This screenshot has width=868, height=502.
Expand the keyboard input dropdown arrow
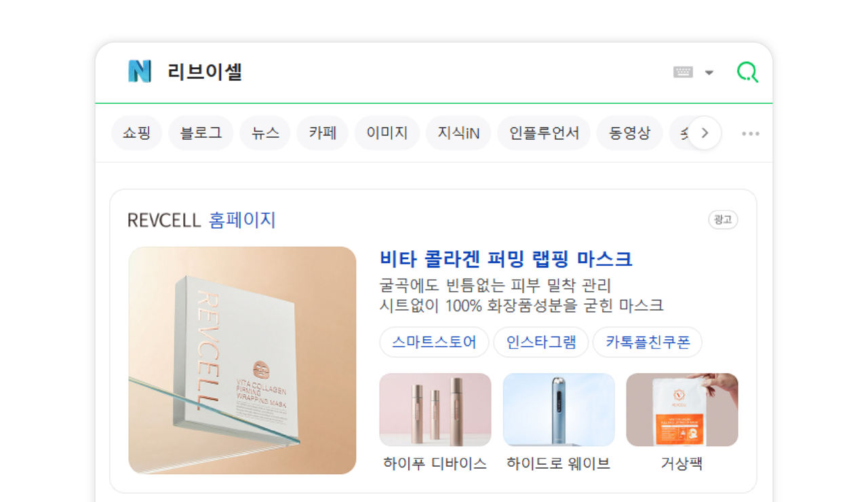tap(709, 73)
